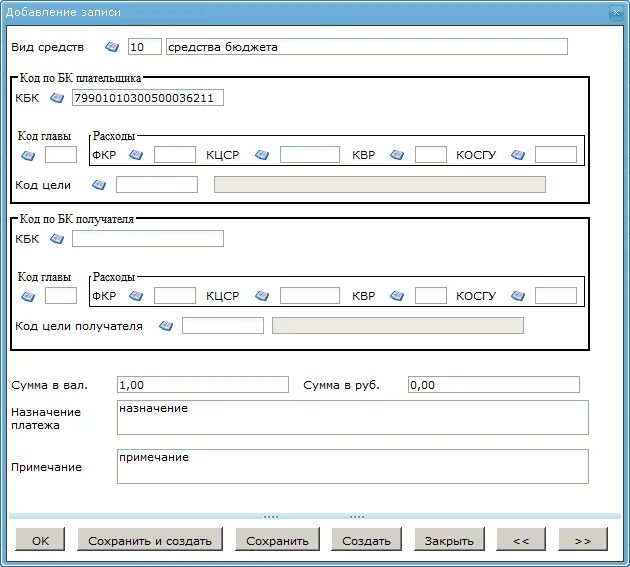The image size is (630, 567).
Task: Focus the recipient КВР field
Action: (x=431, y=295)
